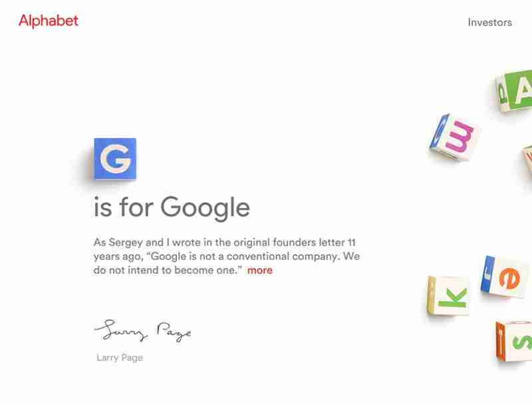Click the red Alphabet logo
Screen dimensions: 532x406
49,21
